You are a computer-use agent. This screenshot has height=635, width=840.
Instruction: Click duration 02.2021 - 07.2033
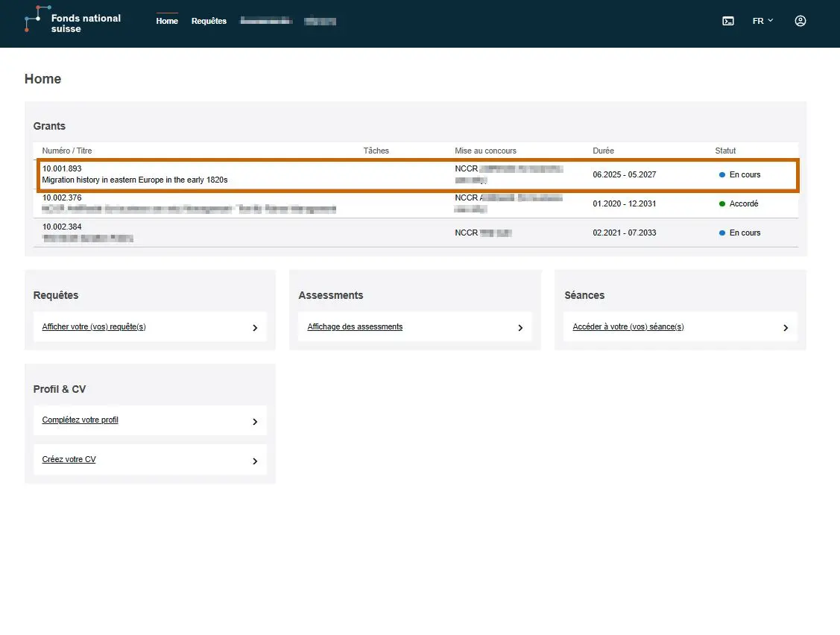(624, 233)
